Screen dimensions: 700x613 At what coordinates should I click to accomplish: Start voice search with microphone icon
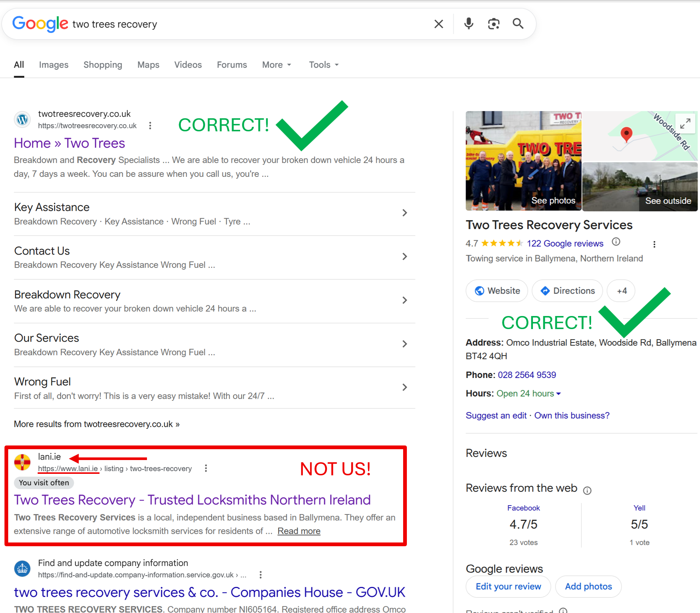click(x=468, y=24)
